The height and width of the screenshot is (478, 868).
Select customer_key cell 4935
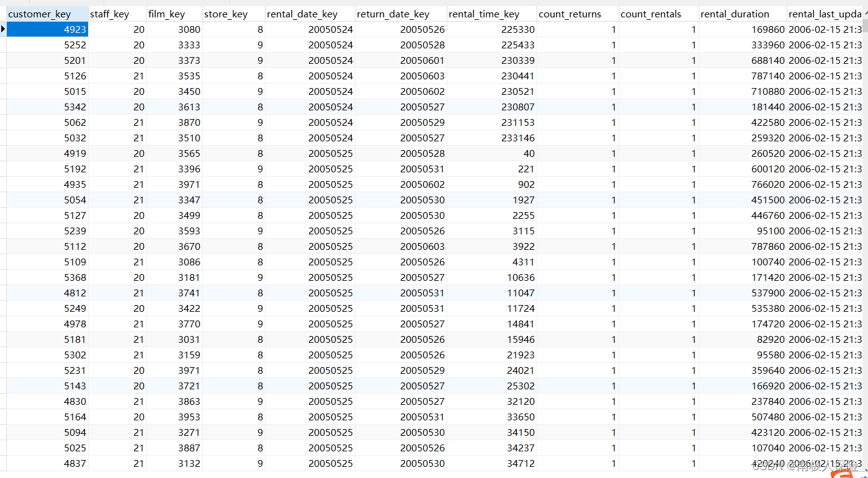(48, 184)
